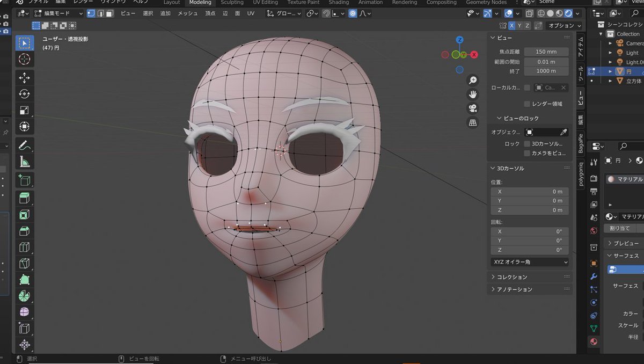Open the グローバル transform orientation dropdown
Screen dimensions: 644x364
click(285, 13)
